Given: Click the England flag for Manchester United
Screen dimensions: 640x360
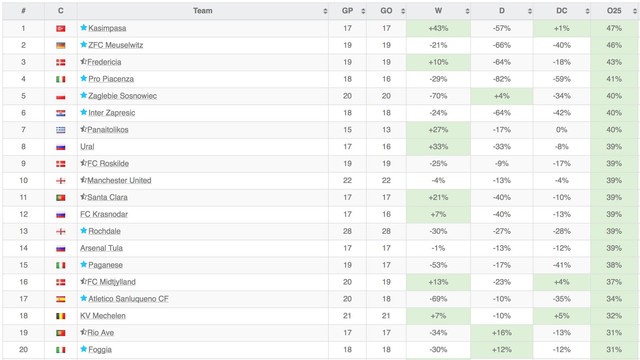Looking at the screenshot, I should (x=61, y=181).
